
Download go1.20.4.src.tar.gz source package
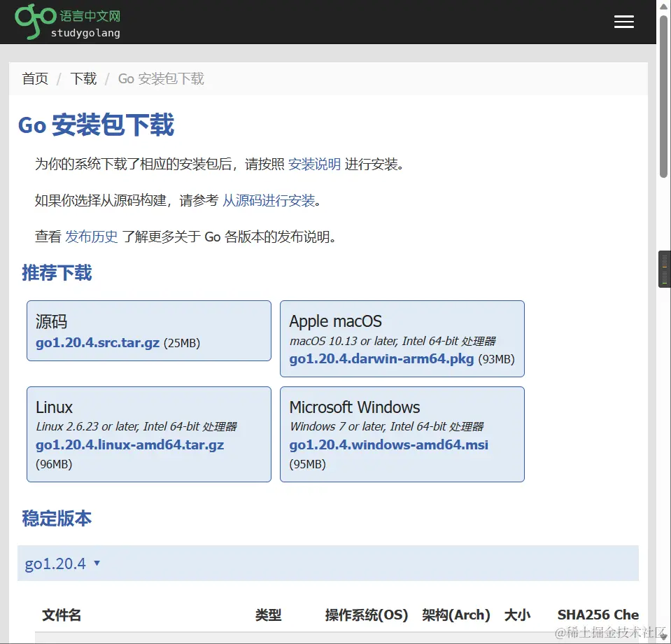coord(97,343)
